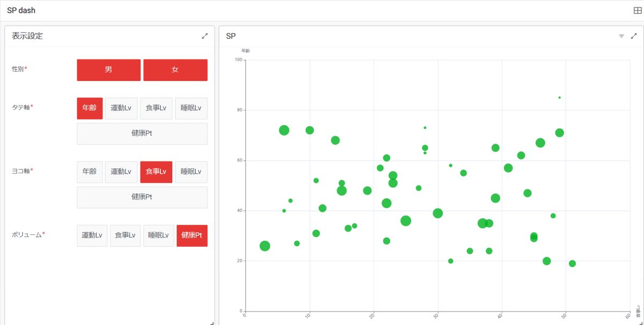Click the SP dash dashboard title

pos(21,11)
